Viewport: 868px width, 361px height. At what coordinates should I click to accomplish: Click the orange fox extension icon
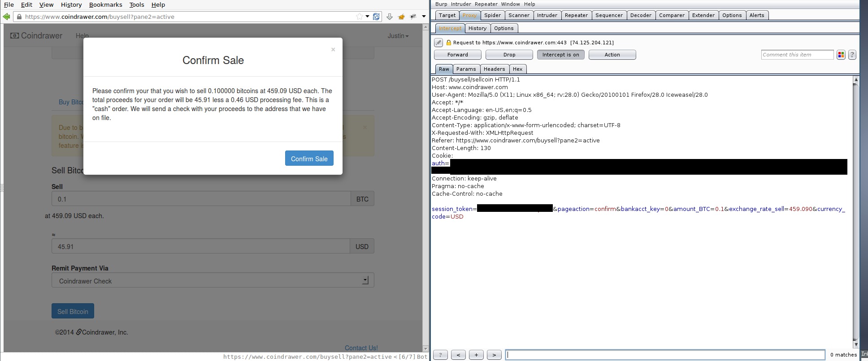click(x=401, y=17)
